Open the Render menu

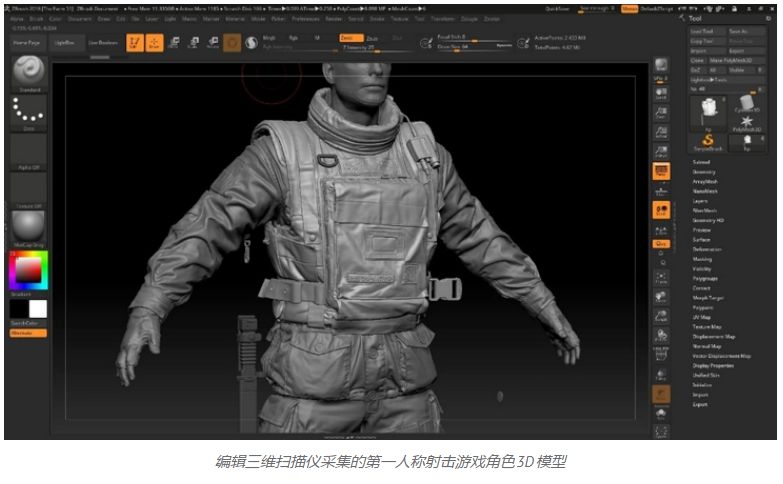pyautogui.click(x=334, y=19)
